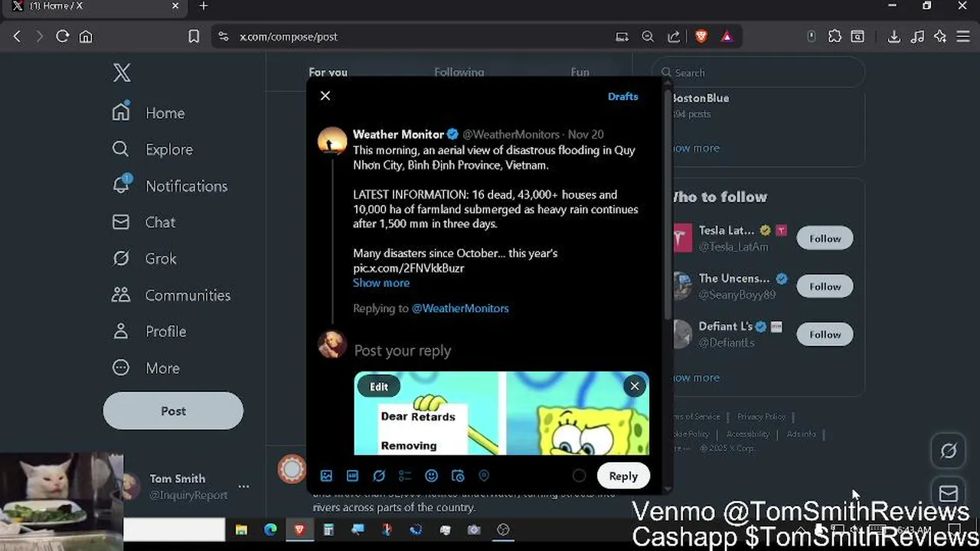Open Microsoft Edge from taskbar
The image size is (980, 551).
tap(270, 530)
